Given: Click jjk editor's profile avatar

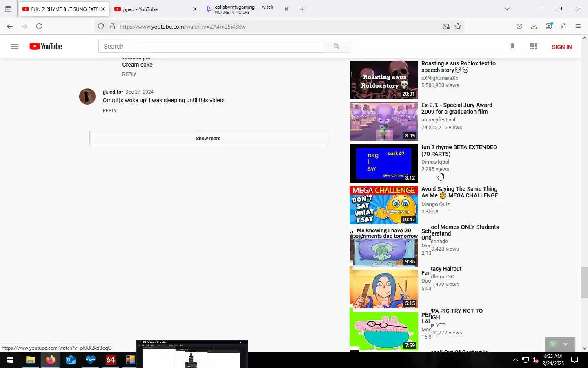Looking at the screenshot, I should point(87,96).
